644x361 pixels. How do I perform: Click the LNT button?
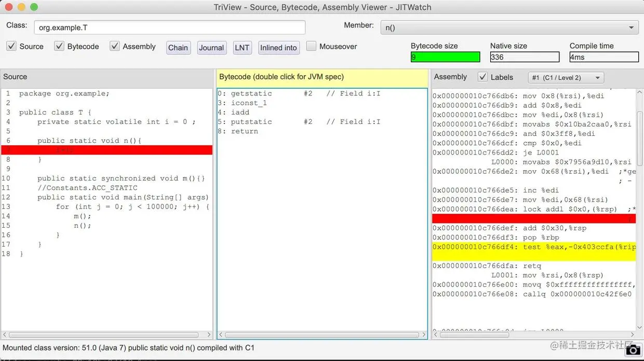[242, 48]
